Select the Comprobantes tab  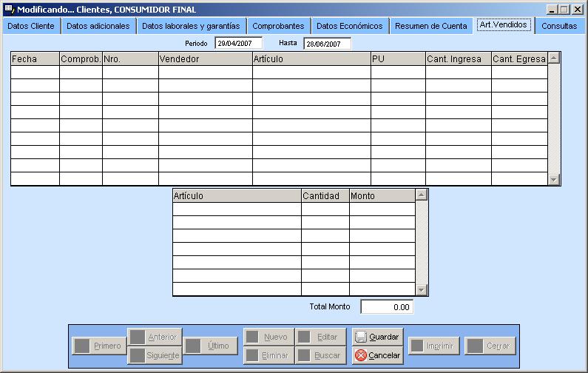point(278,26)
